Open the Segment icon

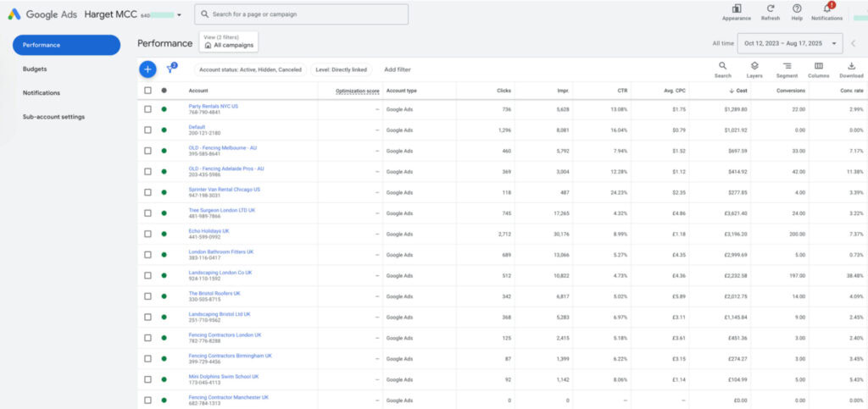click(787, 66)
